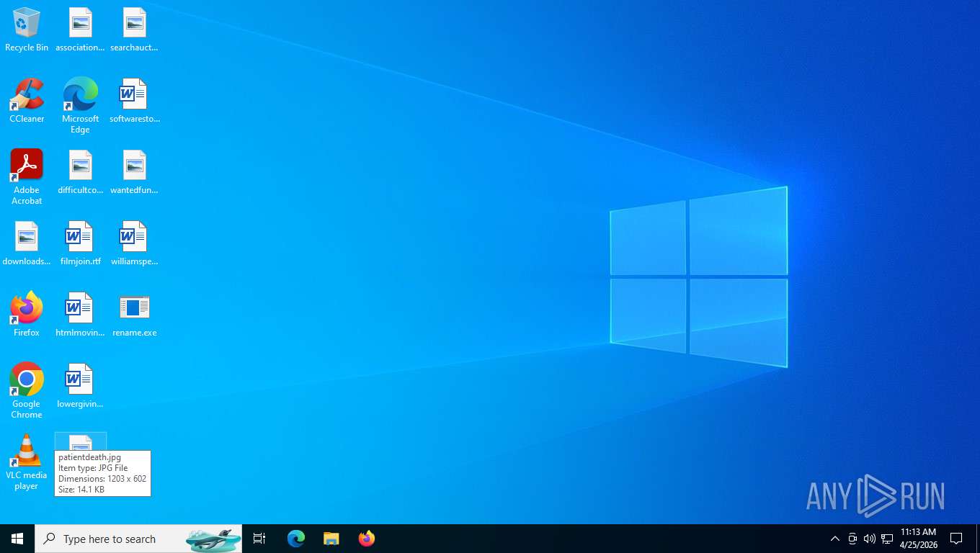Select the association... image file icon

click(80, 30)
